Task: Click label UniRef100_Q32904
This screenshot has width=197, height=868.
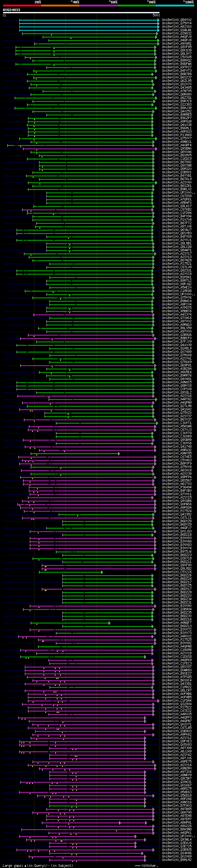Action: tap(177, 704)
